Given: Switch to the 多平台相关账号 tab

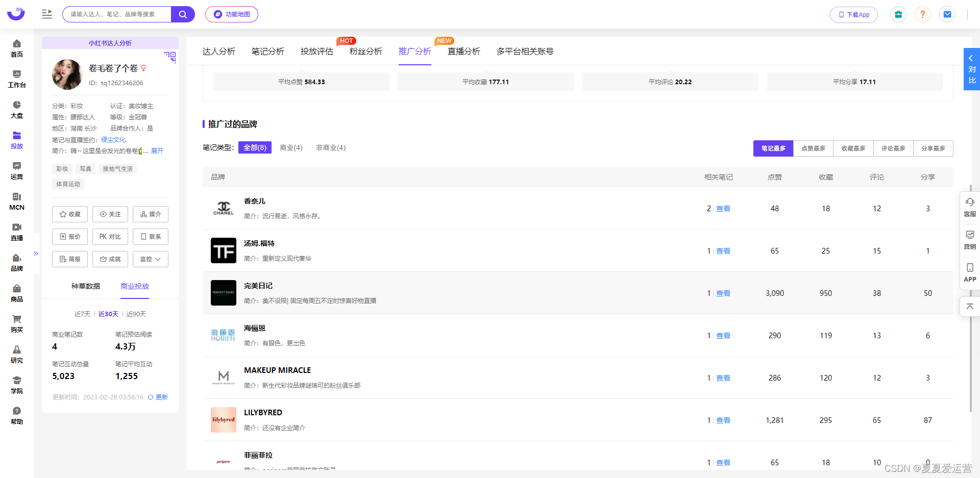Looking at the screenshot, I should pyautogui.click(x=525, y=52).
